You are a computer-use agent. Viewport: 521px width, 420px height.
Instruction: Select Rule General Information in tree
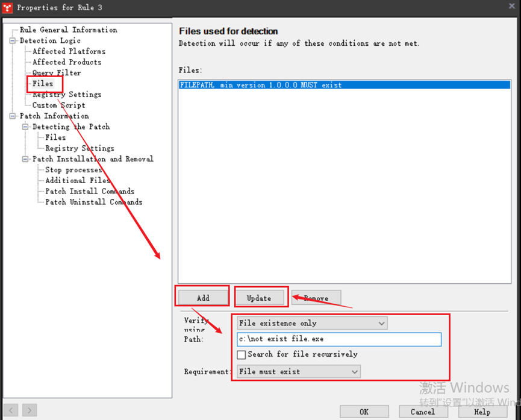pos(68,30)
